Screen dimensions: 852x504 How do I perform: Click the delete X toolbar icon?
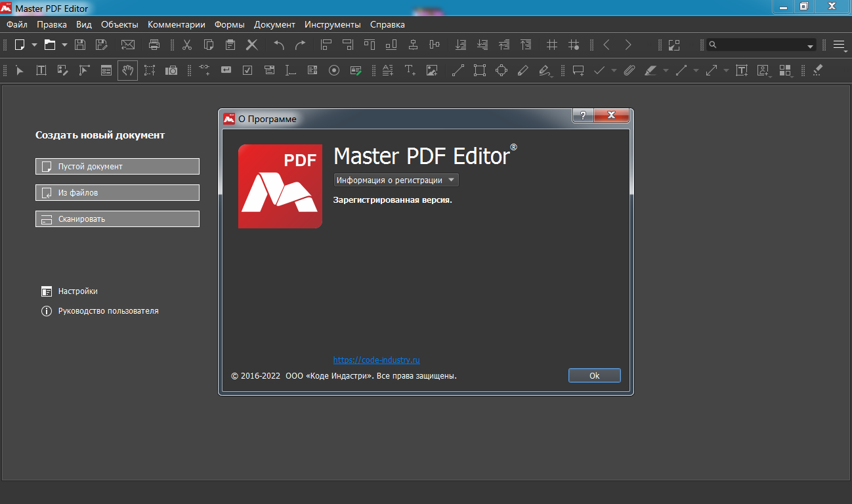pos(252,45)
